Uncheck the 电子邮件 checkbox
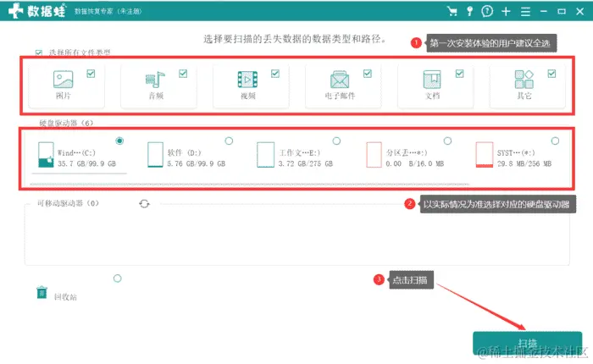Viewport: 593px width, 364px height. [x=368, y=74]
